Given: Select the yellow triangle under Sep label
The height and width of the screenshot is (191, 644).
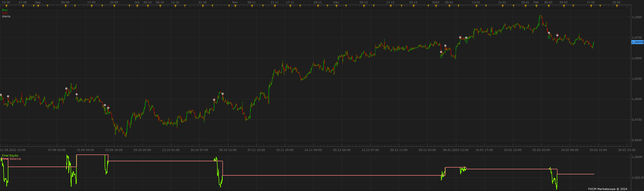Looking at the screenshot, I should point(38,6).
